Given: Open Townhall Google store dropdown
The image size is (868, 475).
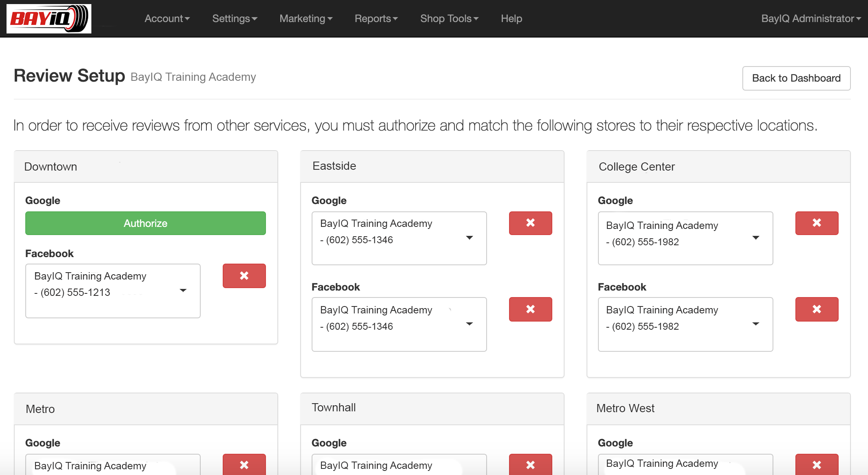Looking at the screenshot, I should (399, 465).
